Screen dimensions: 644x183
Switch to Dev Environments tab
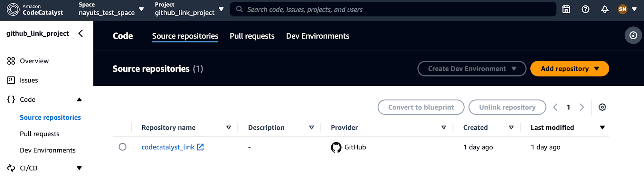pyautogui.click(x=317, y=36)
